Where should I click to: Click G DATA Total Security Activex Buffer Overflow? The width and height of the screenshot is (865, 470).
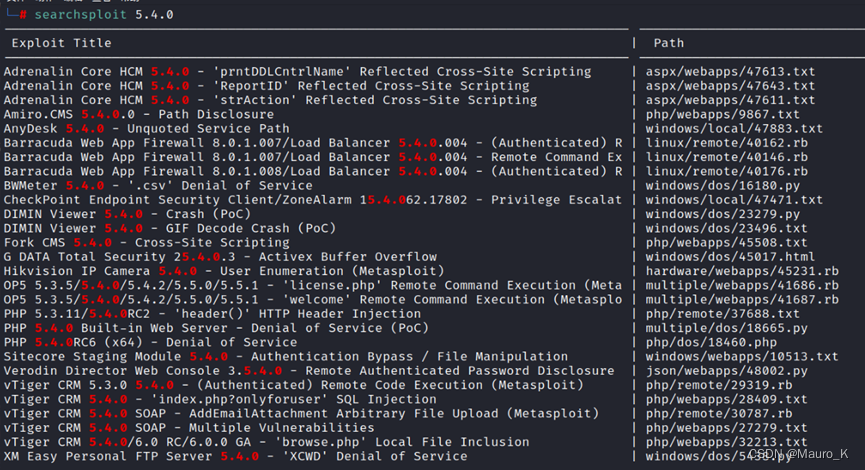[220, 258]
